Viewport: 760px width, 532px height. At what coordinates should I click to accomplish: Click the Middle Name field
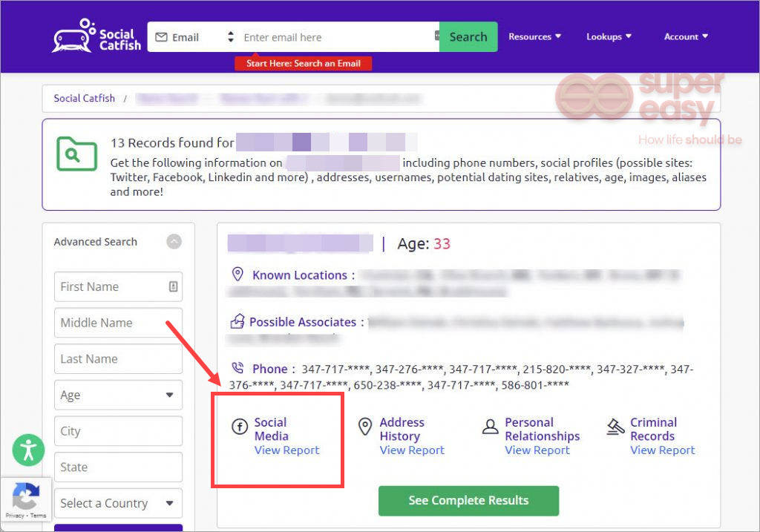(118, 323)
